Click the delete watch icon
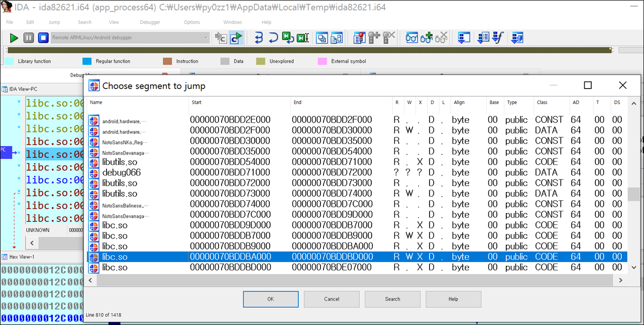This screenshot has height=325, width=644. 441,38
